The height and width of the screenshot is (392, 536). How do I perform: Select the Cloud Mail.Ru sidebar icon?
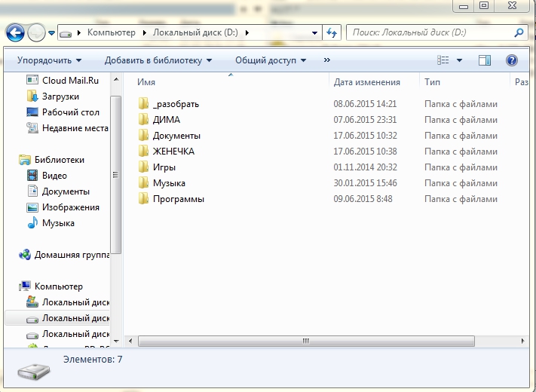coord(32,80)
